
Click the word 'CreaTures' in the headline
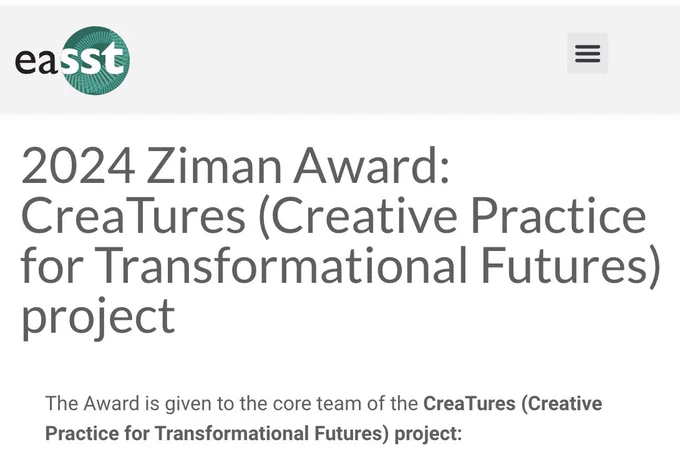pos(134,216)
